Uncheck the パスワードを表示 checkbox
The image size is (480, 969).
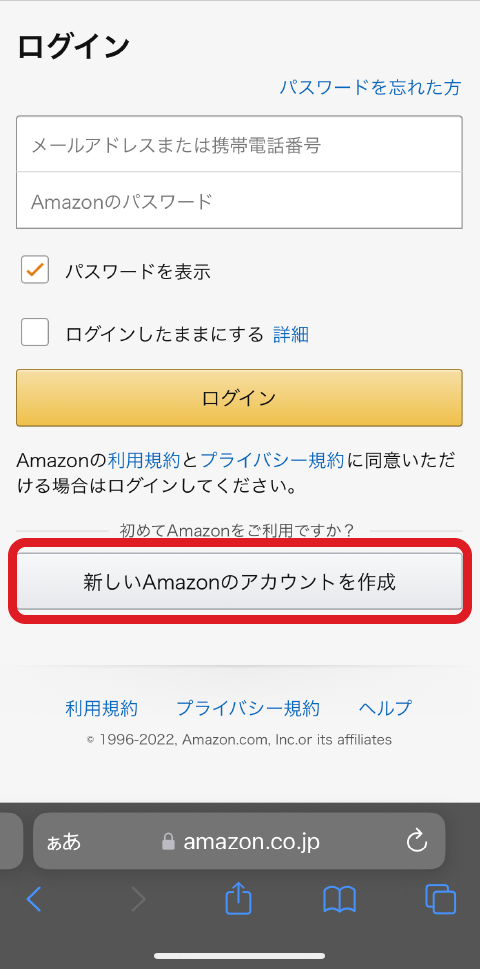(35, 270)
